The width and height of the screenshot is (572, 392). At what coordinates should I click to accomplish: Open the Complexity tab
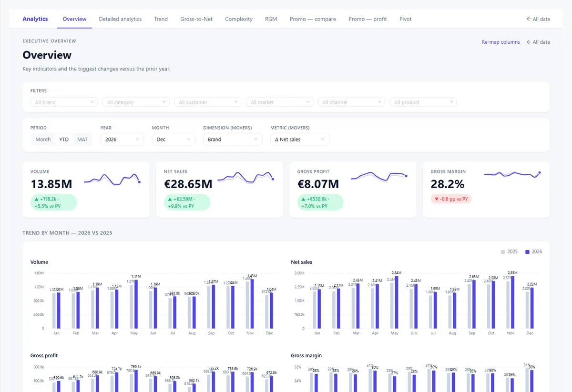pyautogui.click(x=239, y=19)
